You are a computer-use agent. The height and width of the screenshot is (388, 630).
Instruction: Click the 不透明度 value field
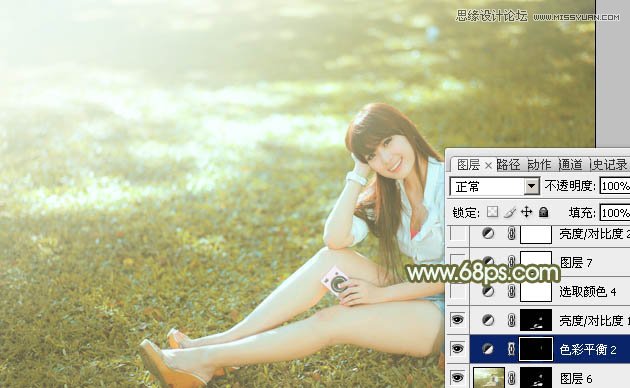[615, 186]
